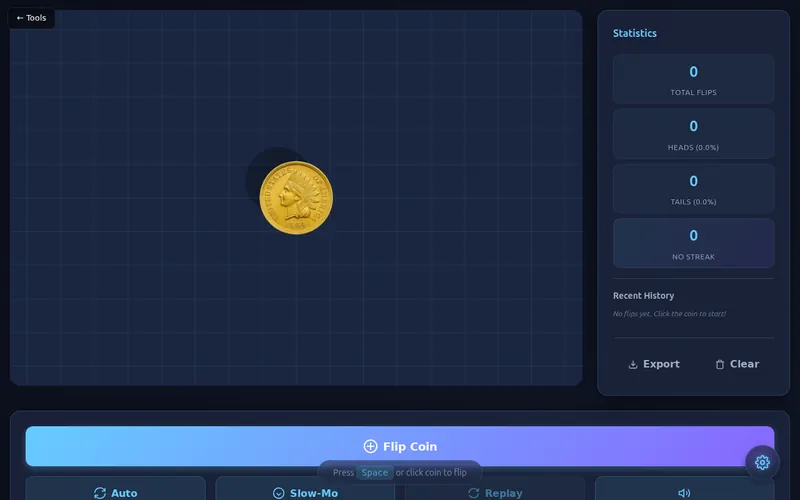Clear the flip history

tap(737, 364)
